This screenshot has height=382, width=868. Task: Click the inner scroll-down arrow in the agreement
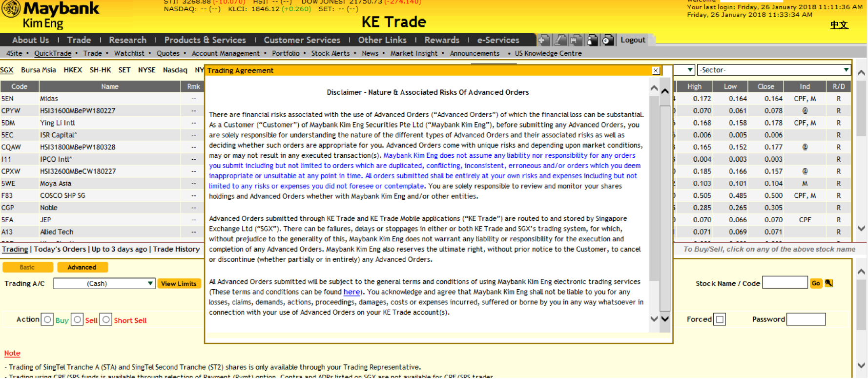click(654, 319)
